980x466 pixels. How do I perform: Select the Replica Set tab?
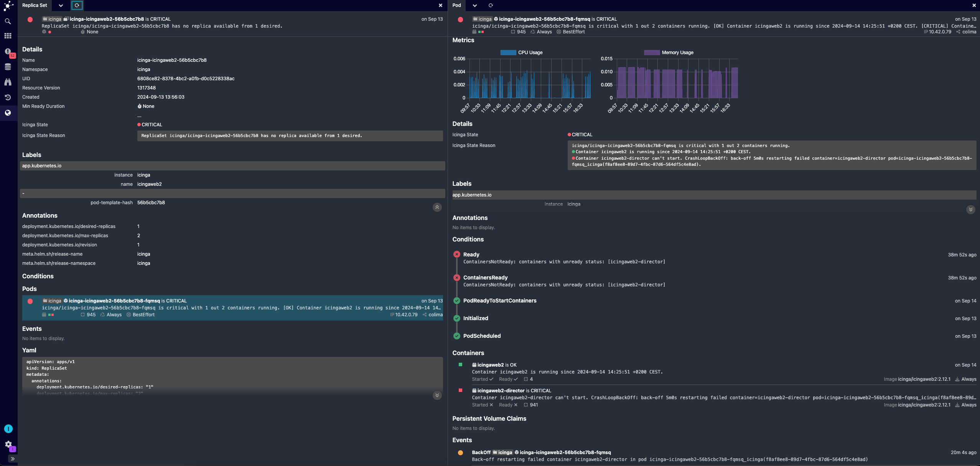(x=35, y=5)
